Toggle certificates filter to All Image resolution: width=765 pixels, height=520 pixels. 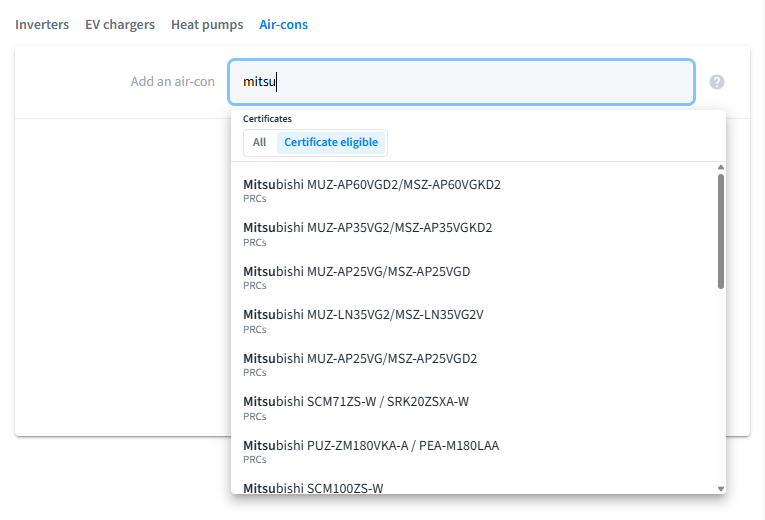[x=259, y=142]
